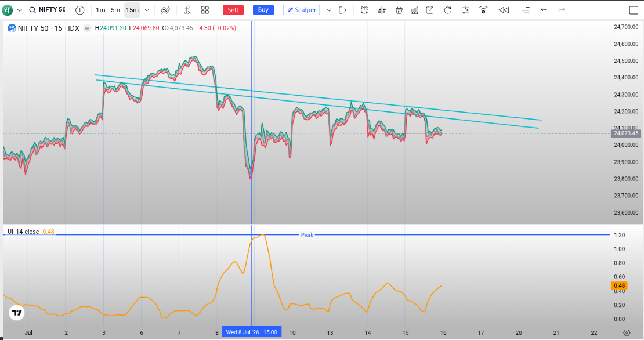Screen dimensions: 644x340
Task: Toggle the live streaming signal icon
Action: pyautogui.click(x=483, y=10)
